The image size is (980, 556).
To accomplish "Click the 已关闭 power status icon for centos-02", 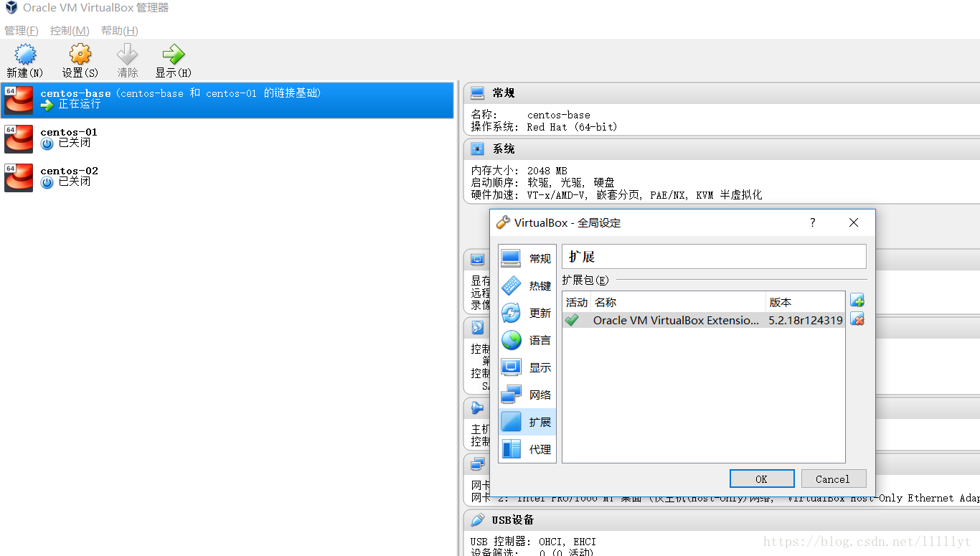I will point(47,182).
